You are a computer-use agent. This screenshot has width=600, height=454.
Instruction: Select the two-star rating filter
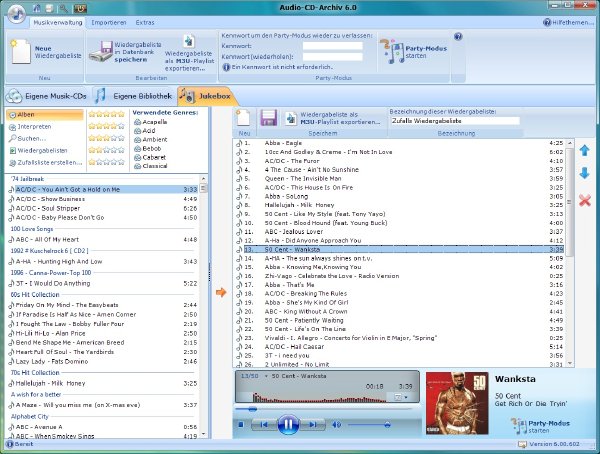pos(107,150)
